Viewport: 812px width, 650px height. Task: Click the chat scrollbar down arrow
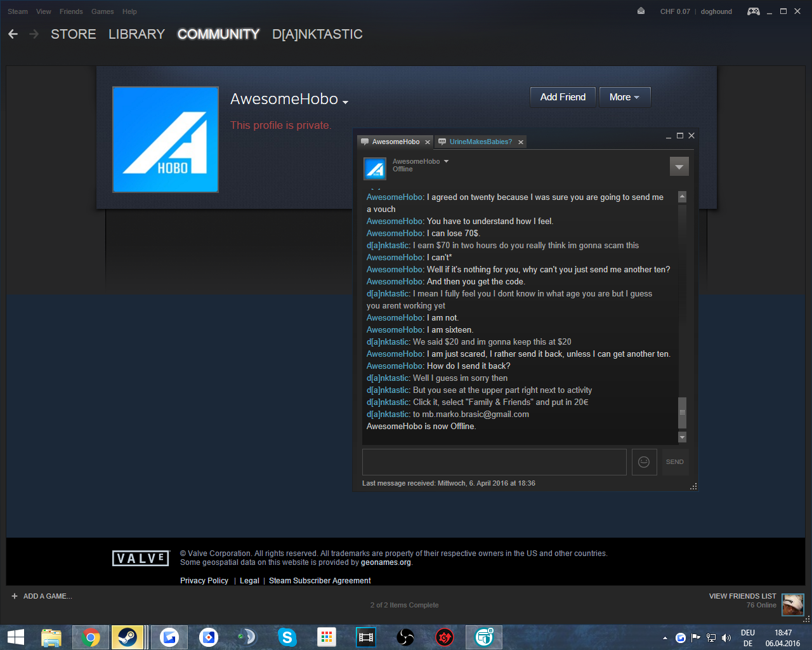tap(682, 437)
